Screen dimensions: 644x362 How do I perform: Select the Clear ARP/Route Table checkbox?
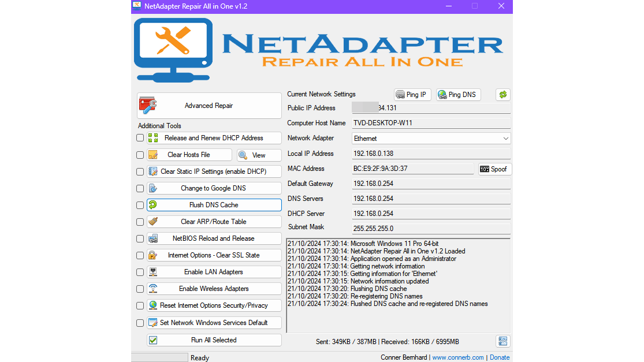point(140,222)
